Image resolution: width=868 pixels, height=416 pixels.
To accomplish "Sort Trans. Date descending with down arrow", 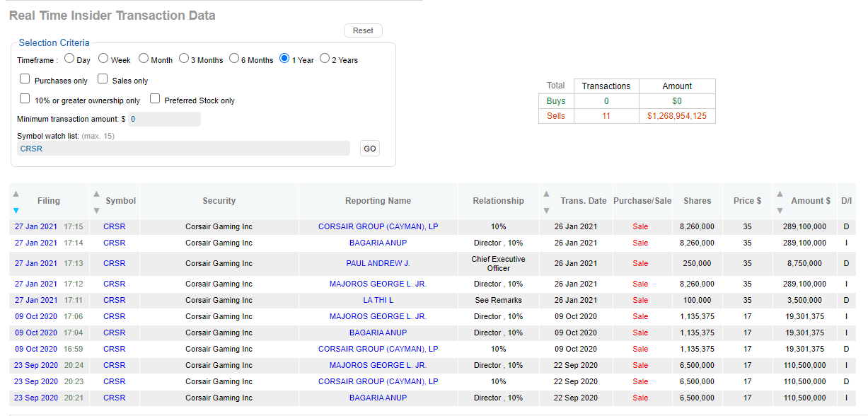I will pos(546,210).
